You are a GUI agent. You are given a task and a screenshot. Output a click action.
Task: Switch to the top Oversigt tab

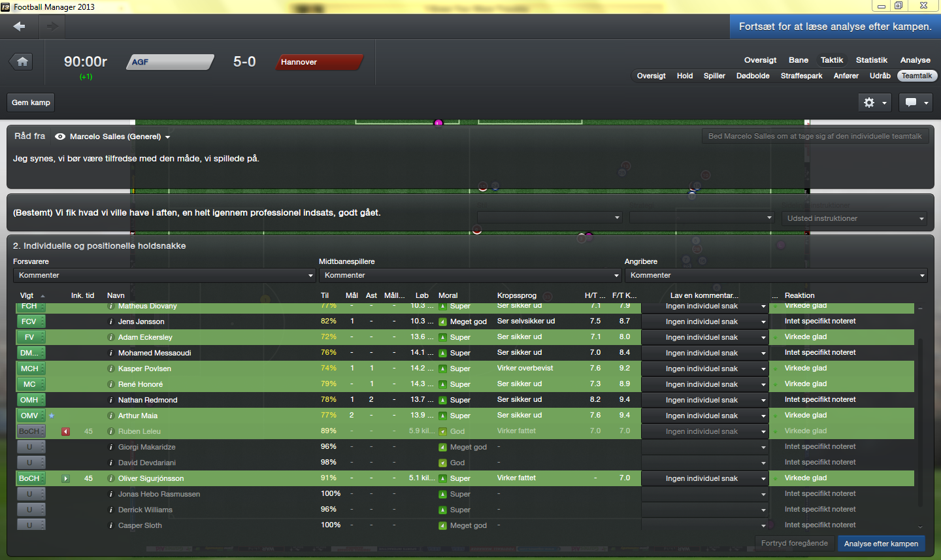pyautogui.click(x=760, y=60)
